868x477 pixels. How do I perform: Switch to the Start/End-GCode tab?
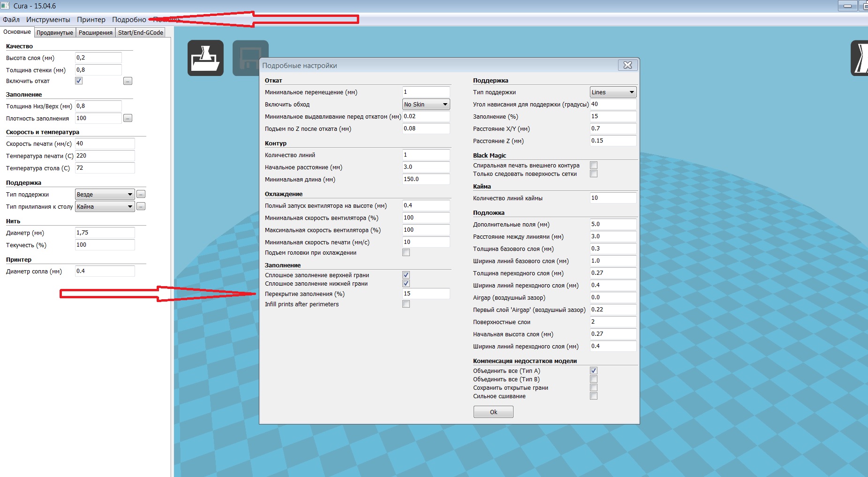pyautogui.click(x=141, y=32)
